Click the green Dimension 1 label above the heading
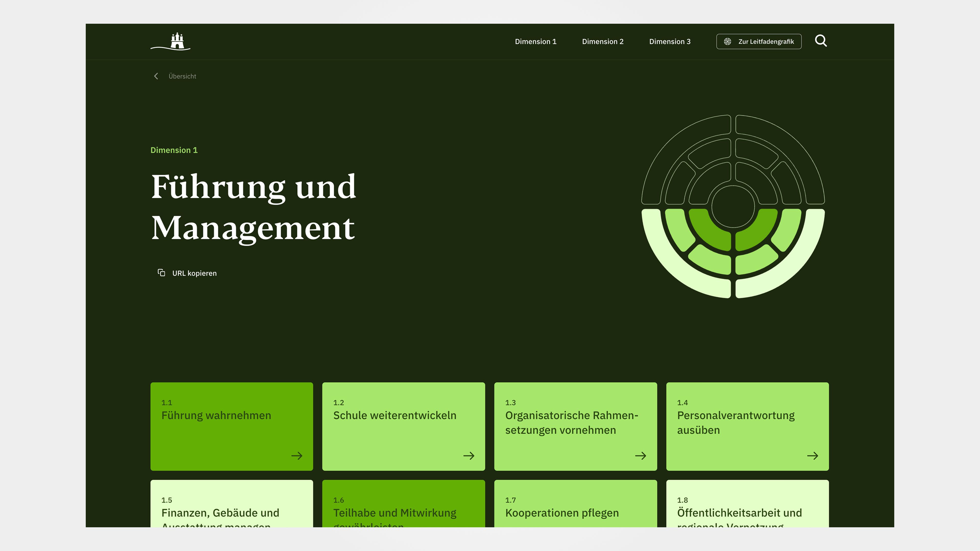This screenshot has width=980, height=551. point(174,150)
